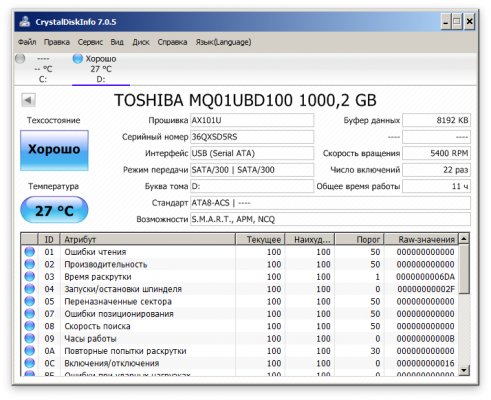This screenshot has height=400, width=491.
Task: Select the Повторные попытки раскрутки attribute text
Action: pyautogui.click(x=125, y=351)
